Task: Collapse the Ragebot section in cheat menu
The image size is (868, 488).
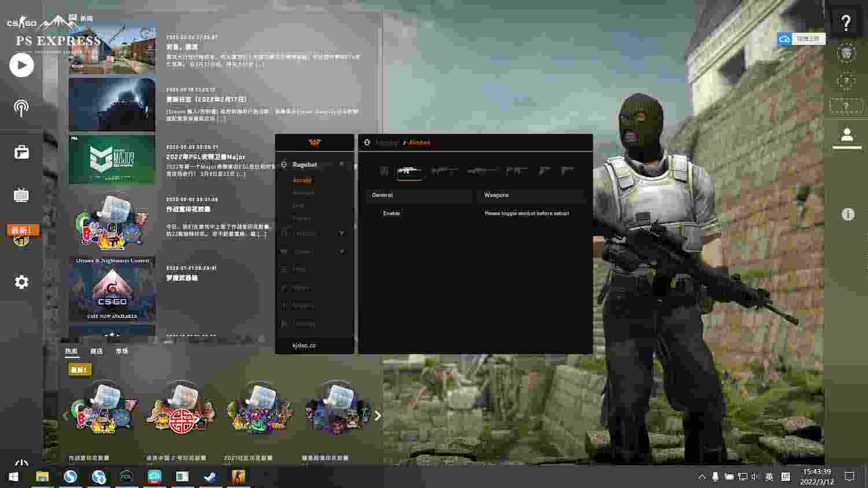Action: point(342,165)
